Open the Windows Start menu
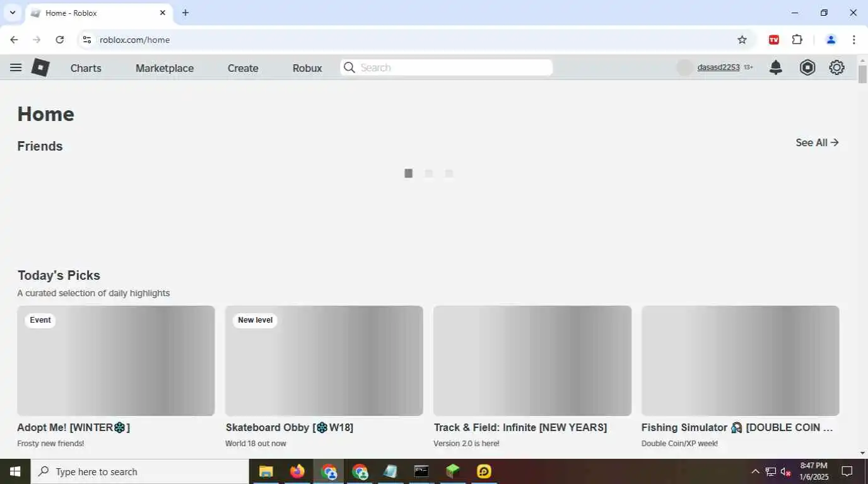The height and width of the screenshot is (484, 868). pyautogui.click(x=15, y=471)
